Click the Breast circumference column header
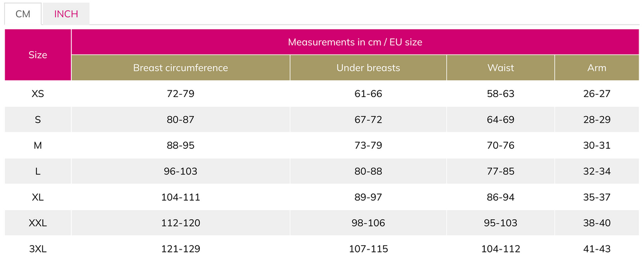644x262 pixels. (x=181, y=68)
